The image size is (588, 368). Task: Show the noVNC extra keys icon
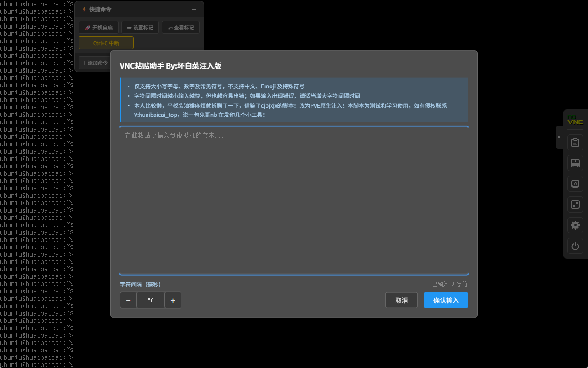[x=575, y=184]
